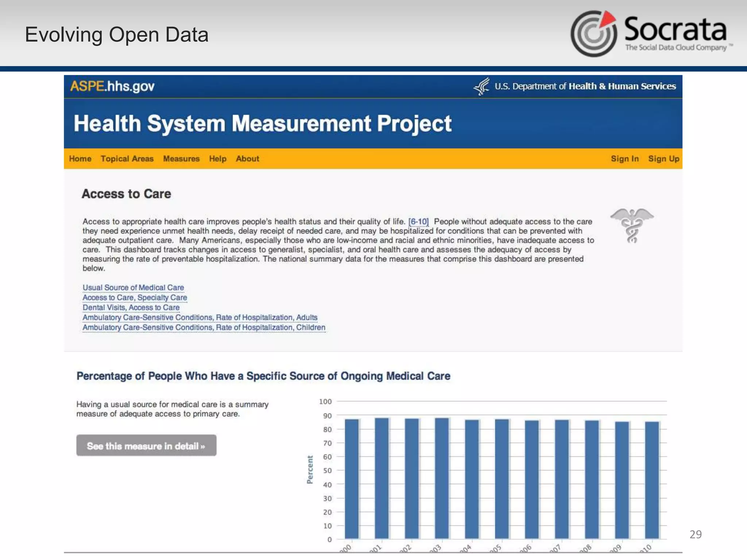
Task: Click the Socrata target logo icon
Action: tap(594, 34)
